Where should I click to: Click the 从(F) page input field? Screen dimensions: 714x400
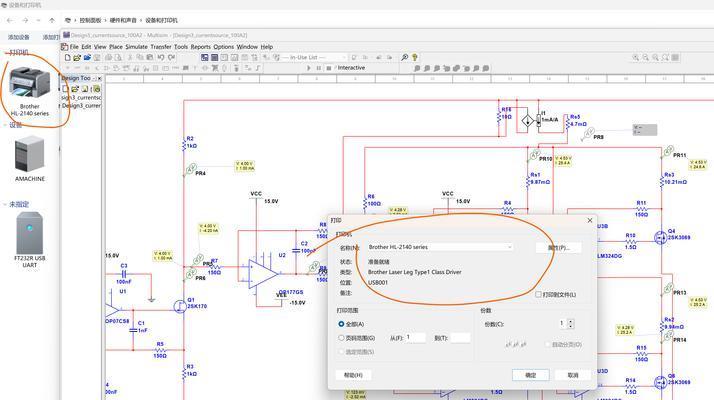tap(415, 338)
